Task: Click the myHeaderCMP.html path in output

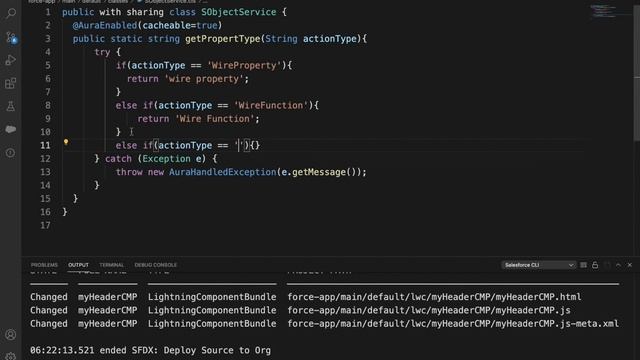Action: [434, 297]
